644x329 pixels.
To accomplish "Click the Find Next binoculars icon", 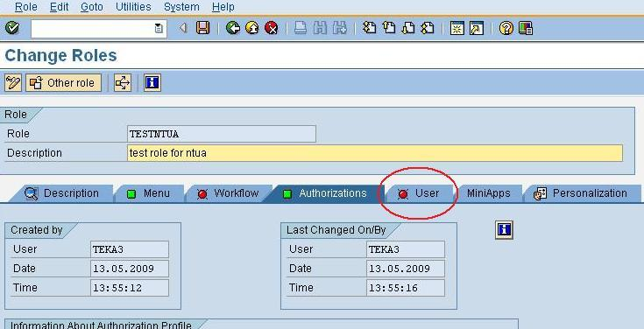I will [x=340, y=28].
